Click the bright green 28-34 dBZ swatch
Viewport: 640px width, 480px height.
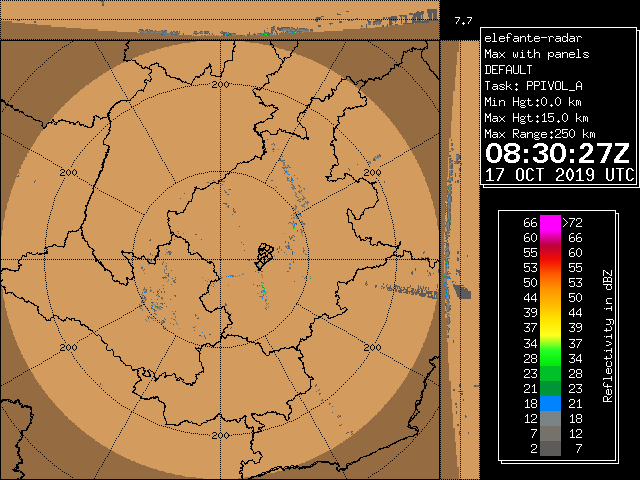pos(550,358)
